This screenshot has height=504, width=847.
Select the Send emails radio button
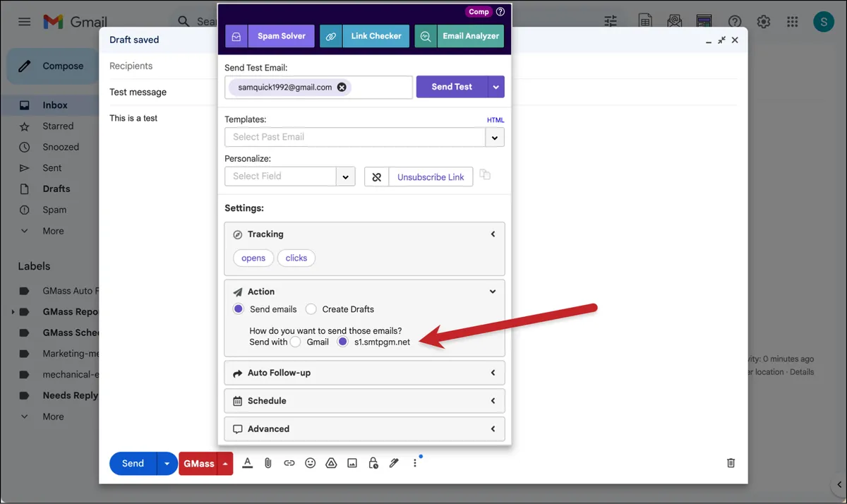[239, 309]
